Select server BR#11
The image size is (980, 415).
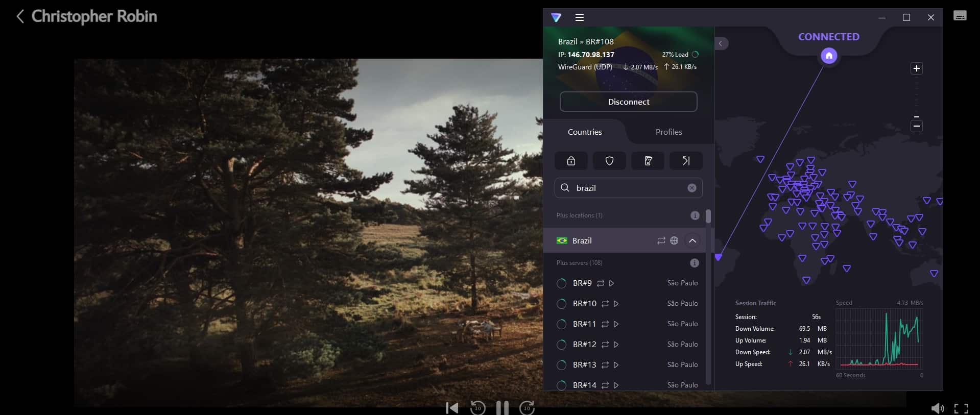[625, 324]
